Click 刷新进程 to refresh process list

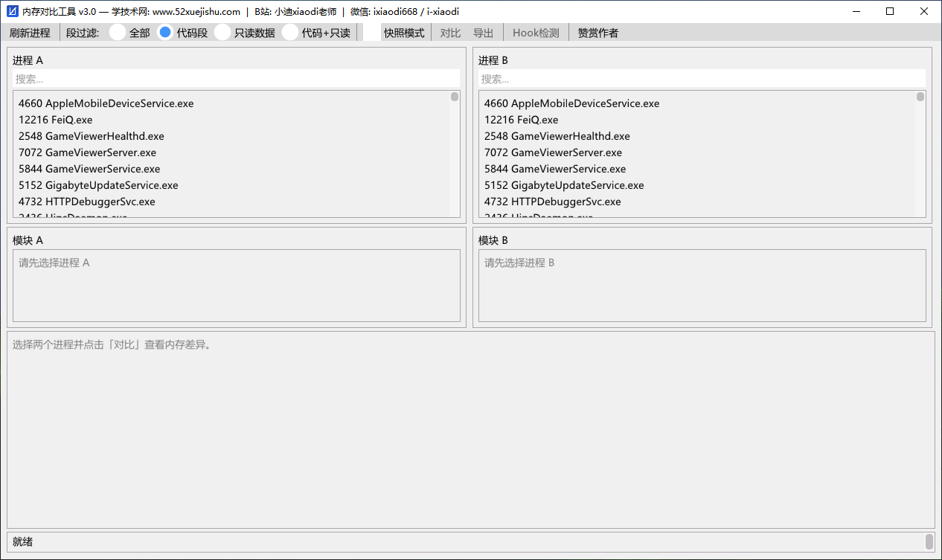tap(30, 33)
